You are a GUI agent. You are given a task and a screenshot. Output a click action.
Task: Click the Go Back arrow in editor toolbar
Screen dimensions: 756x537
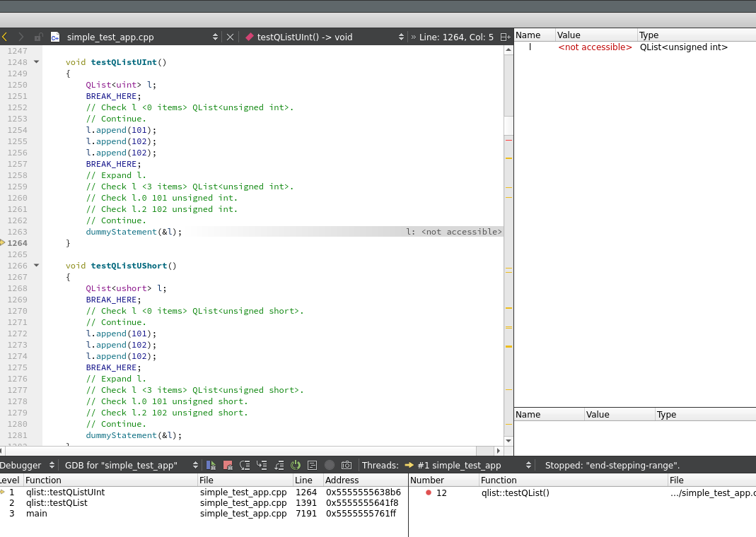[x=5, y=37]
